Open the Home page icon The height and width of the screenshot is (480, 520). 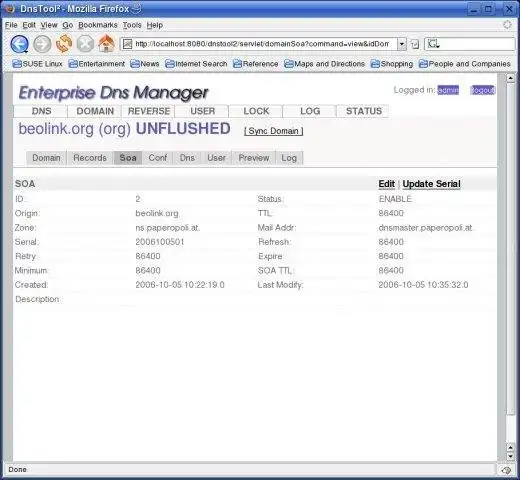[106, 44]
